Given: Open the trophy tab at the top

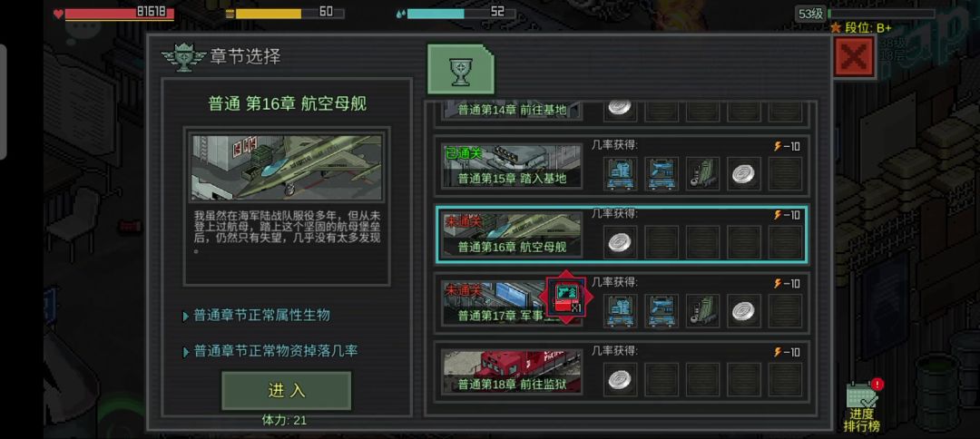Looking at the screenshot, I should pos(461,69).
